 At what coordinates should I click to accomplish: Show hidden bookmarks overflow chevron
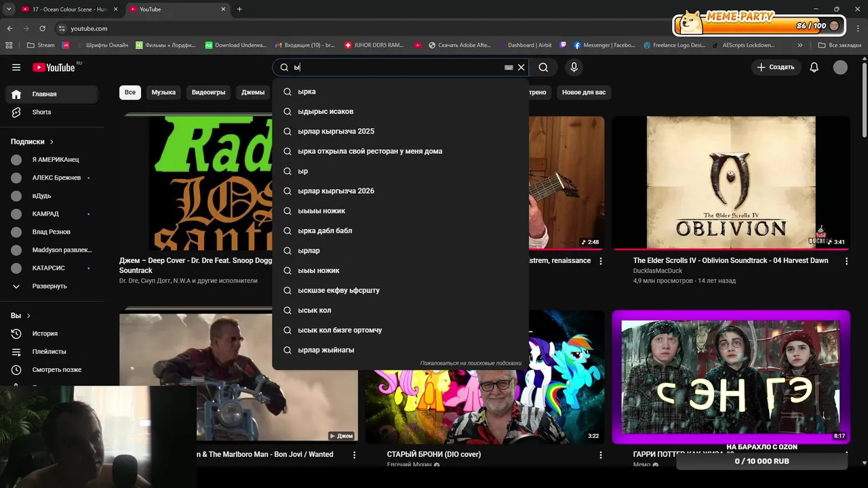(x=800, y=45)
